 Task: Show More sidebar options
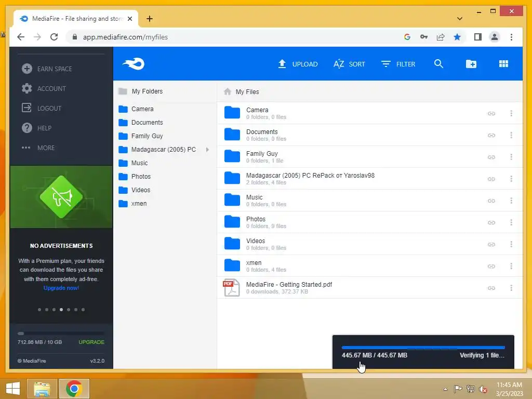(x=38, y=148)
